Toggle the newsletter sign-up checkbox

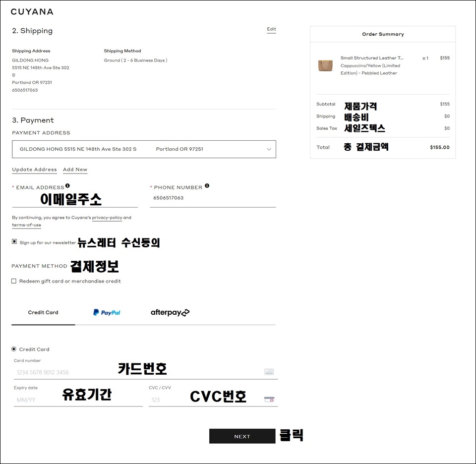pyautogui.click(x=14, y=241)
